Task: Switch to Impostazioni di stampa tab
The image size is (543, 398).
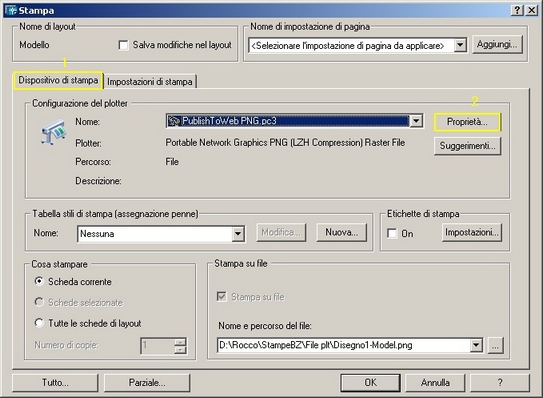Action: pyautogui.click(x=150, y=82)
